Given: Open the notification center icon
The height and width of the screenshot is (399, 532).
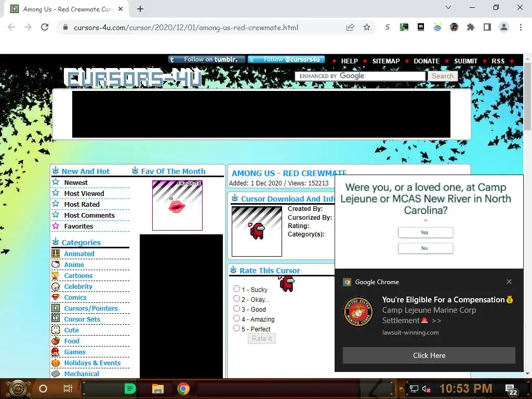Looking at the screenshot, I should point(511,390).
